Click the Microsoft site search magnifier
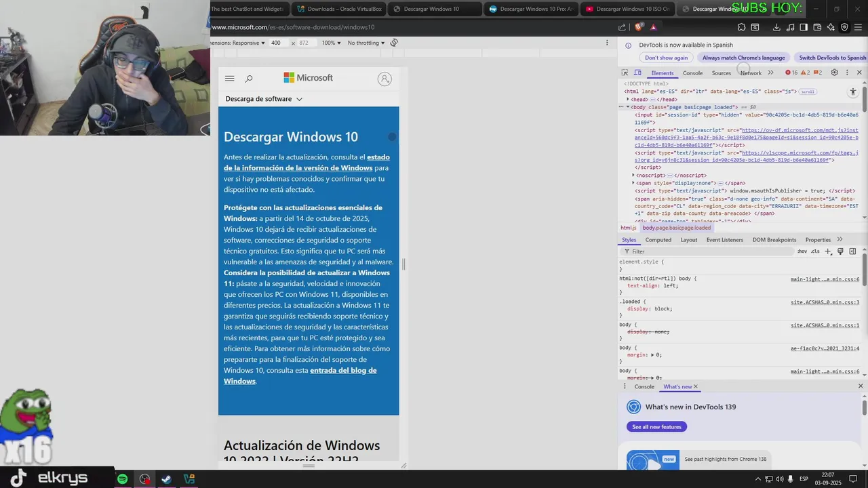The image size is (868, 488). [249, 79]
